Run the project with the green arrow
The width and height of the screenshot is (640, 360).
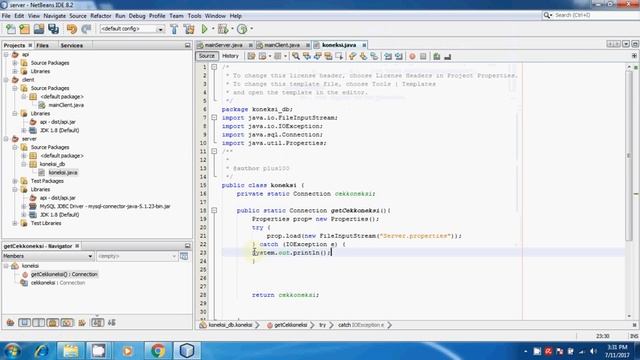[204, 29]
